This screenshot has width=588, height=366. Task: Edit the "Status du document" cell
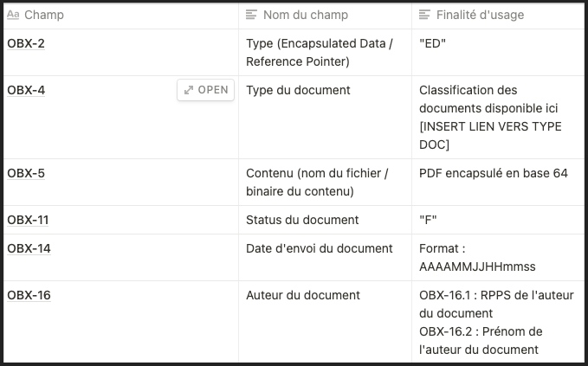pos(325,220)
